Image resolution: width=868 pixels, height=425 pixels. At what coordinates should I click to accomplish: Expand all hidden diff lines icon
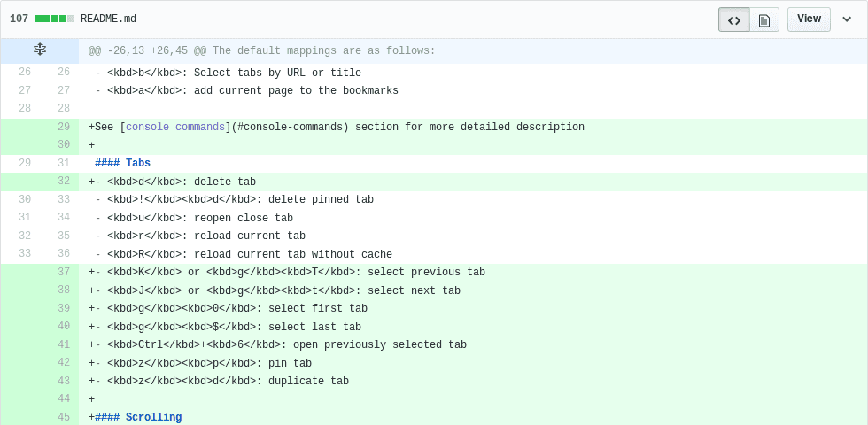pyautogui.click(x=40, y=50)
